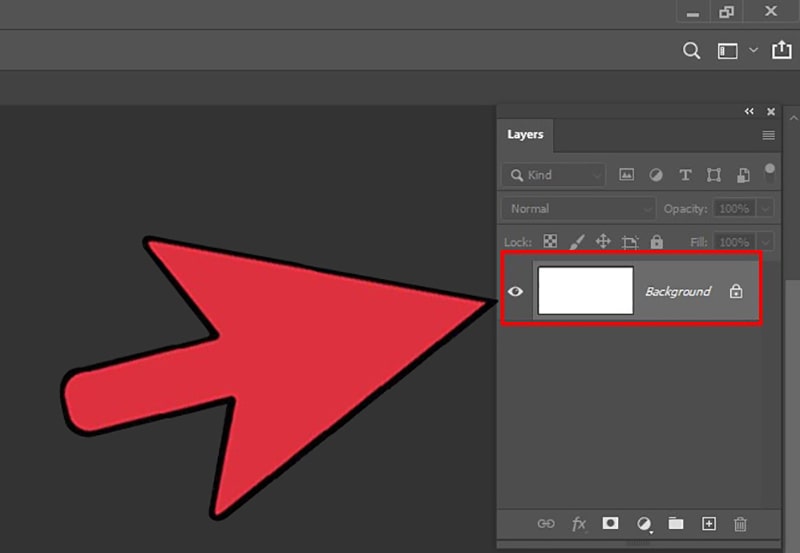Filter layers by smart objects icon
800x553 pixels.
(743, 175)
